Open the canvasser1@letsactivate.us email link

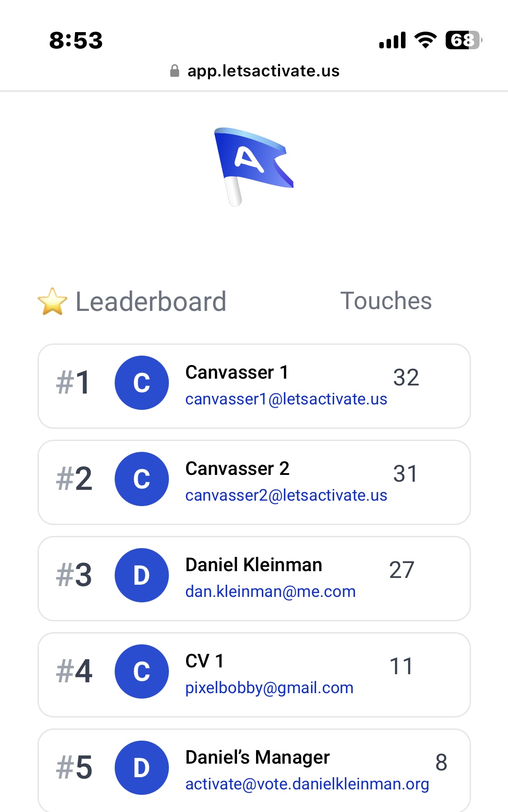click(x=286, y=399)
